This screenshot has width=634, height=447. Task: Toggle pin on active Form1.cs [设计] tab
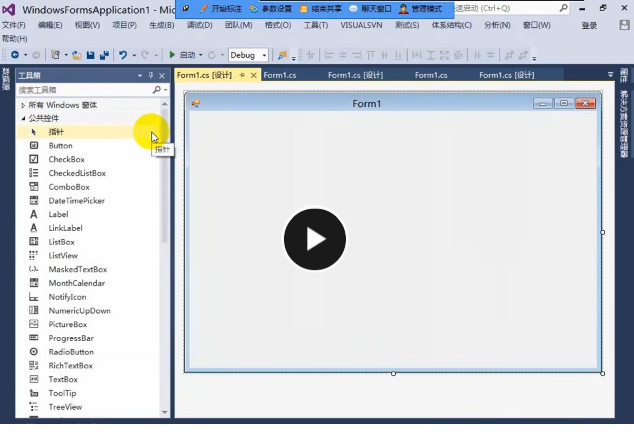pyautogui.click(x=242, y=75)
